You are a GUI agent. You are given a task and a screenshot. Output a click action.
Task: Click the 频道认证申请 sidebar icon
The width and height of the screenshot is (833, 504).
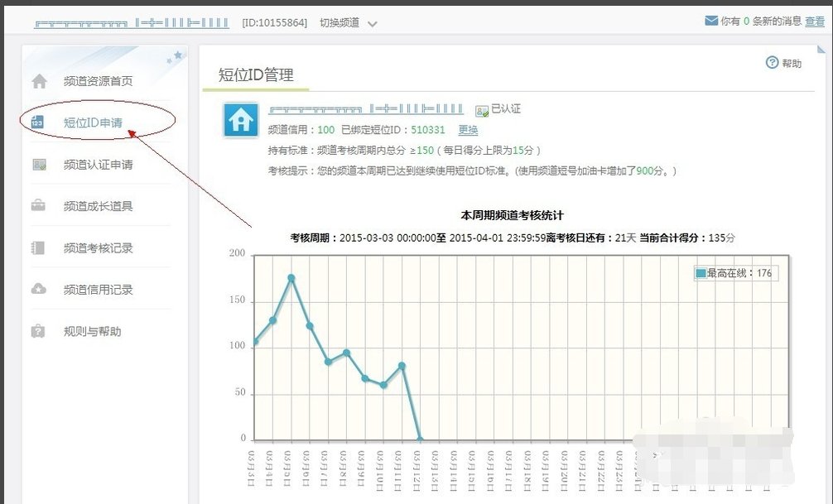click(x=40, y=164)
